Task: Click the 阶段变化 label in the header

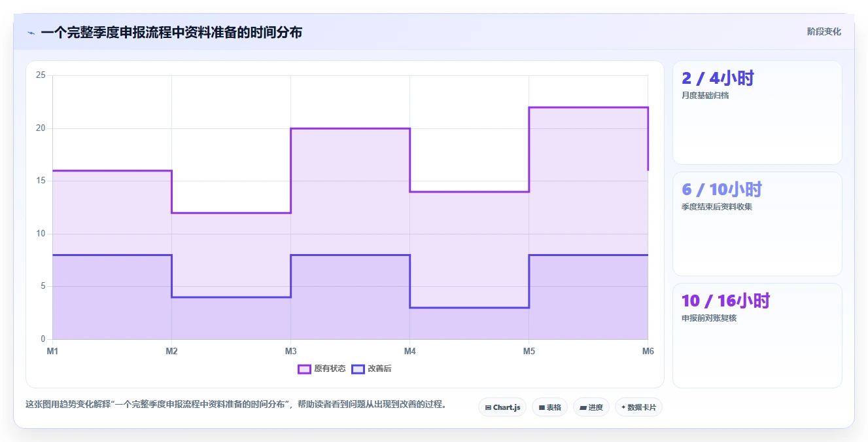Action: pyautogui.click(x=824, y=31)
